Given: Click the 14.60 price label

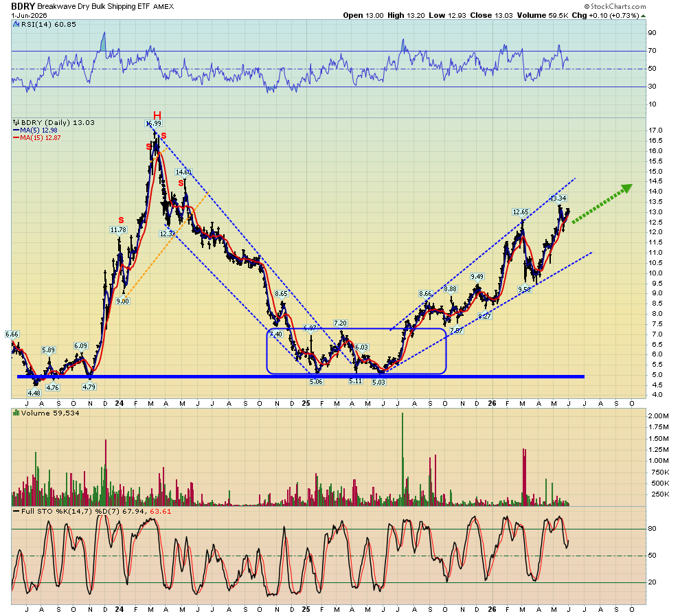Looking at the screenshot, I should pyautogui.click(x=183, y=172).
